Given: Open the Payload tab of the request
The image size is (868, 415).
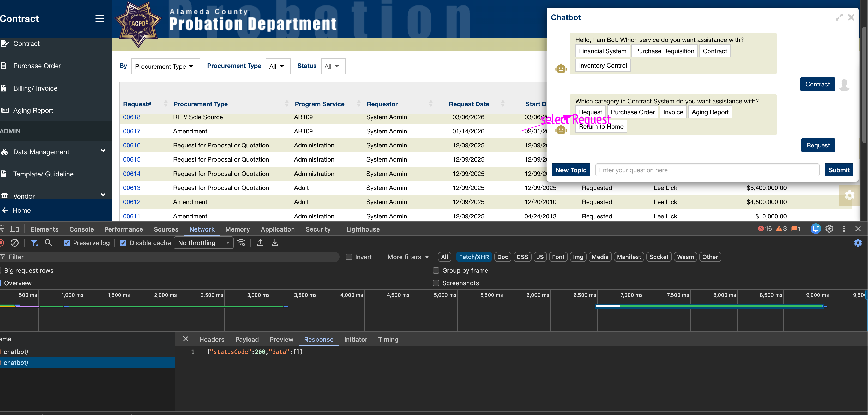Looking at the screenshot, I should [x=247, y=340].
